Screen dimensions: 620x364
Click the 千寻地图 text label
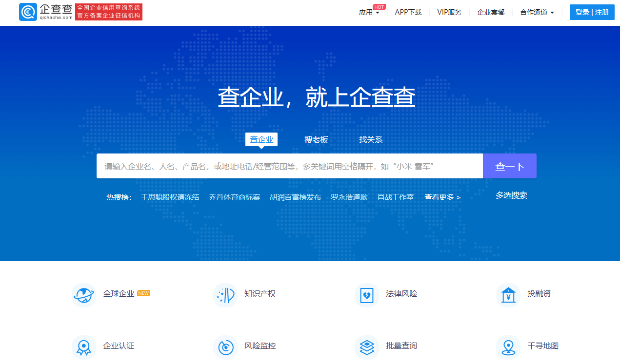[x=543, y=346]
